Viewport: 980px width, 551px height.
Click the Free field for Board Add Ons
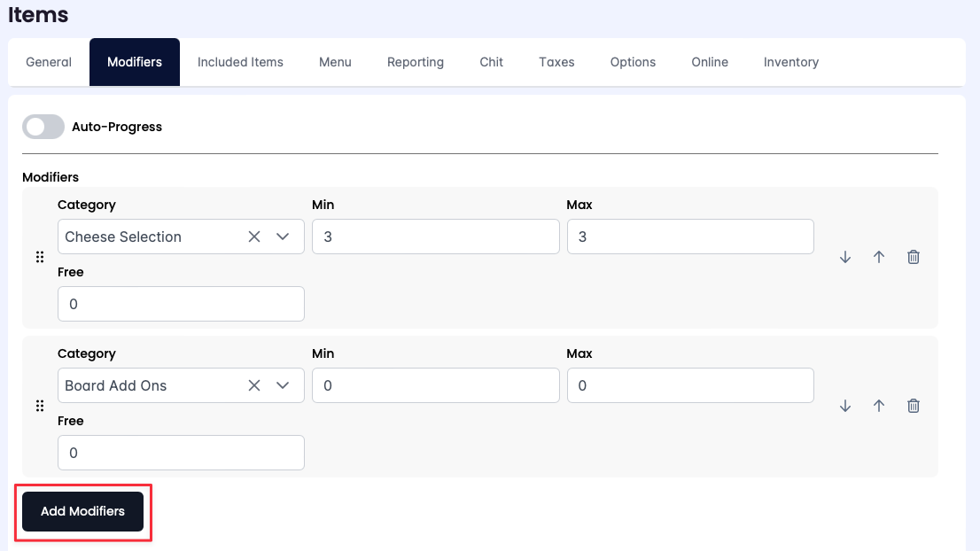181,453
